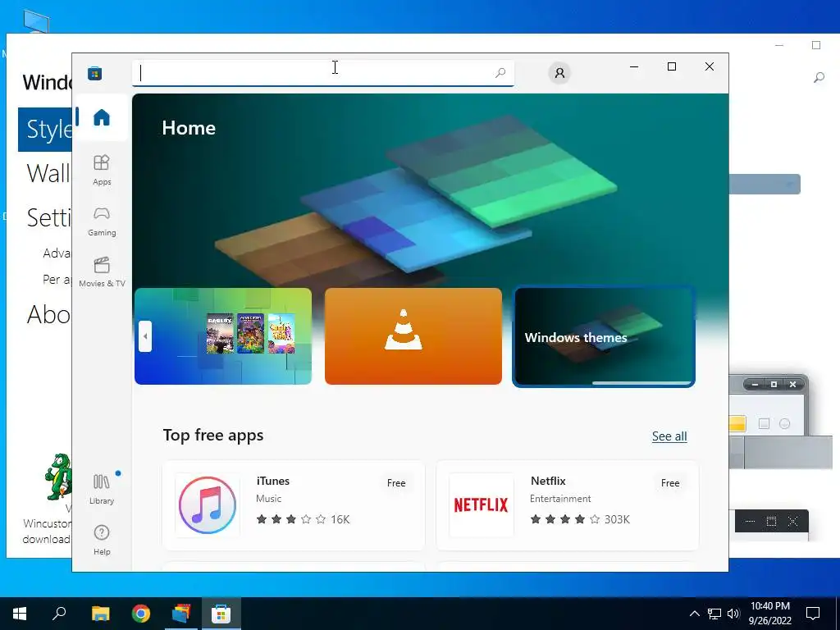840x630 pixels.
Task: Open the user account profile button
Action: [559, 73]
